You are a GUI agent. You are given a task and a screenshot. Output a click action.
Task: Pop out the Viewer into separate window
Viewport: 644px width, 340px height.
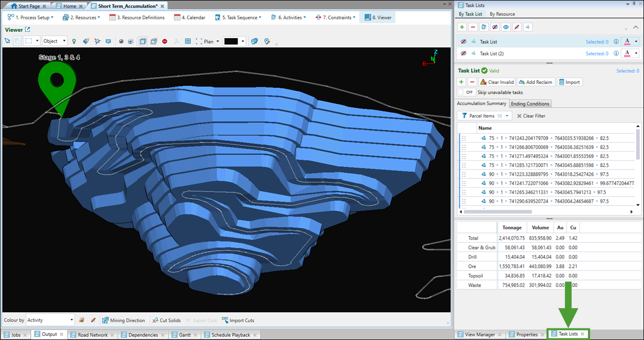coord(28,30)
